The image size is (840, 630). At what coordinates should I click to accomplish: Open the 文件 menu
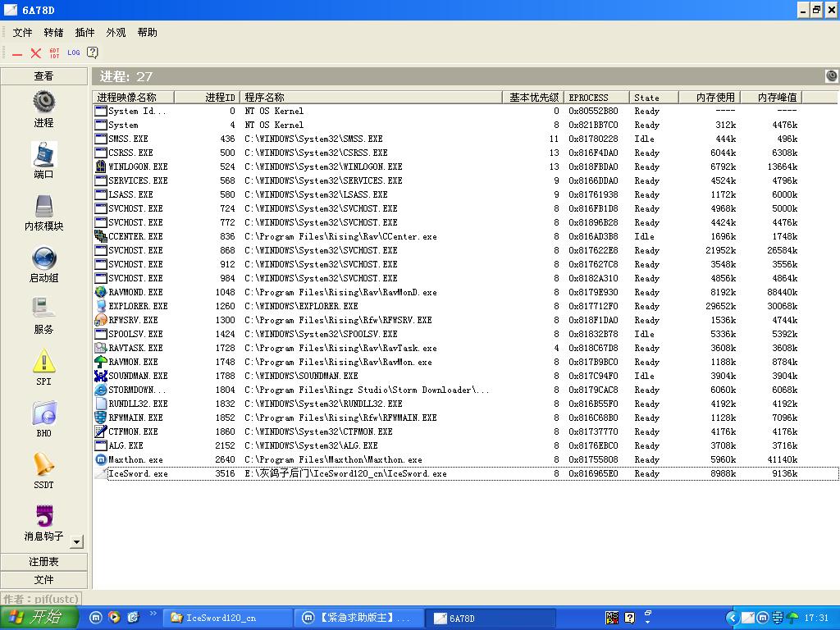coord(22,33)
